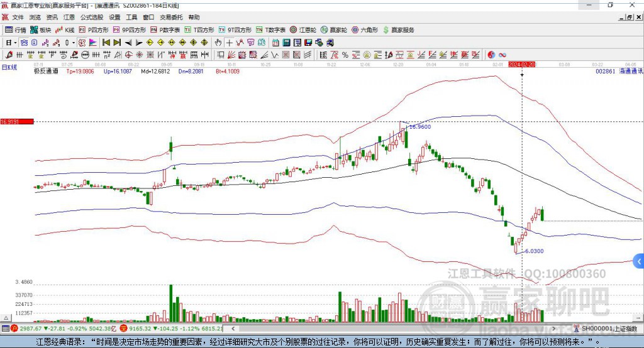Jump to first bar icon
This screenshot has height=348, width=644.
click(x=106, y=43)
